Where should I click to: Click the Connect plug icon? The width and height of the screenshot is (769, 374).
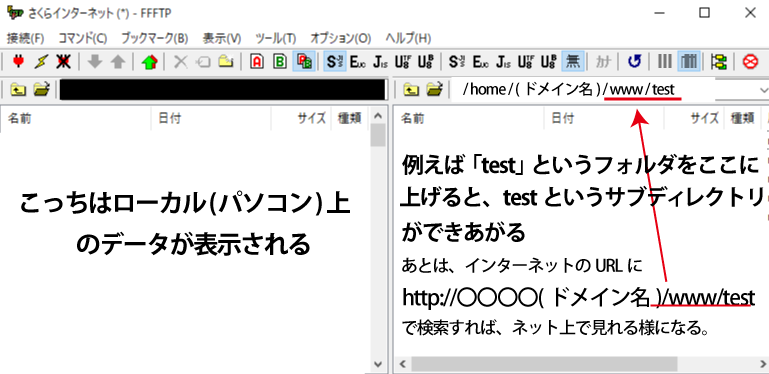[x=18, y=62]
